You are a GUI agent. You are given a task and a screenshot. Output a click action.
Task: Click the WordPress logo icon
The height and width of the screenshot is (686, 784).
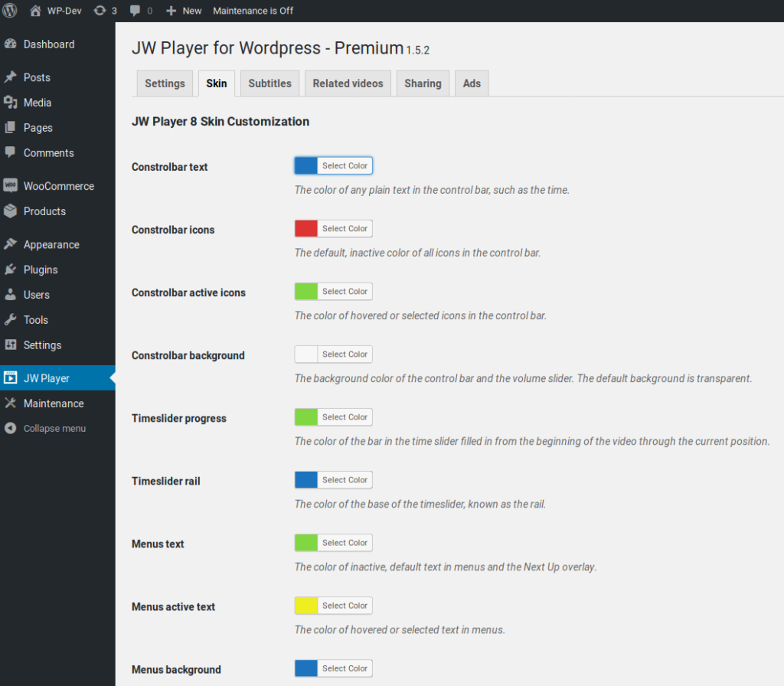[x=9, y=11]
